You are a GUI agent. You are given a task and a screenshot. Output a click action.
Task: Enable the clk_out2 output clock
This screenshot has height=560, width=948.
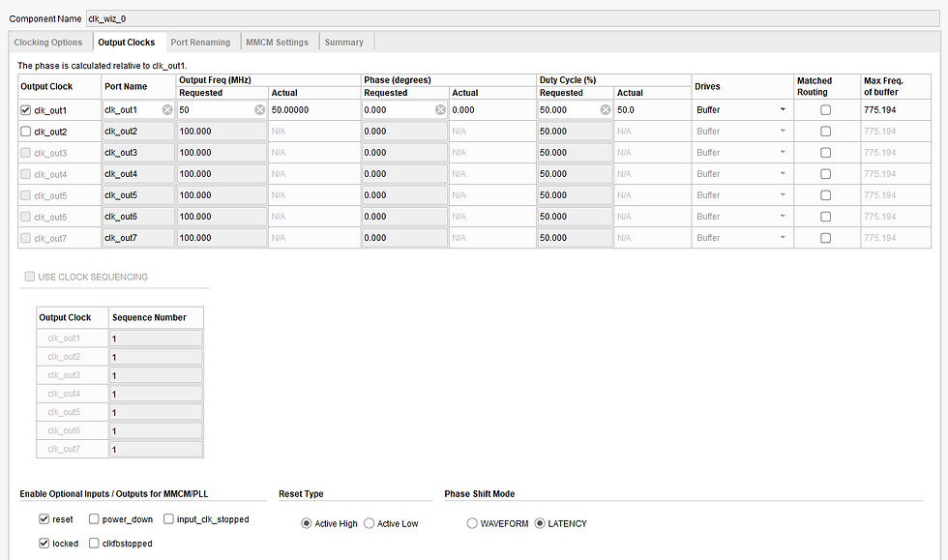coord(25,132)
